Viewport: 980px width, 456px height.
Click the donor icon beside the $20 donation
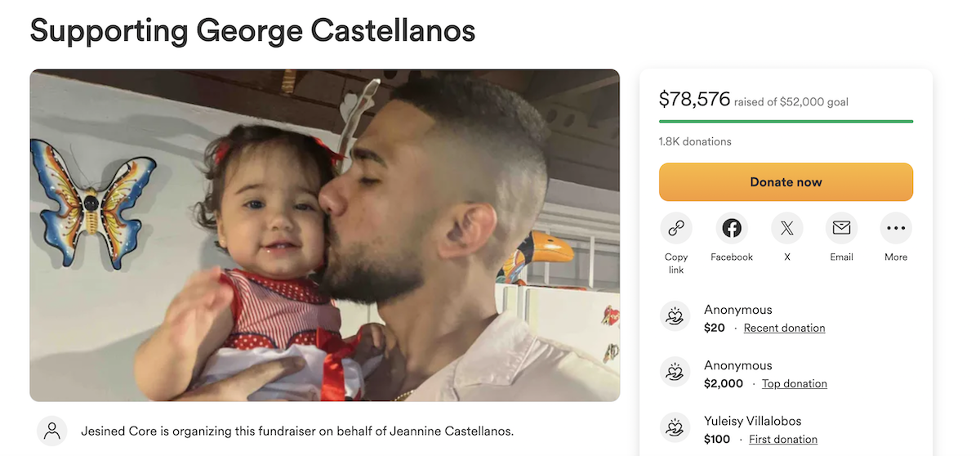(675, 318)
